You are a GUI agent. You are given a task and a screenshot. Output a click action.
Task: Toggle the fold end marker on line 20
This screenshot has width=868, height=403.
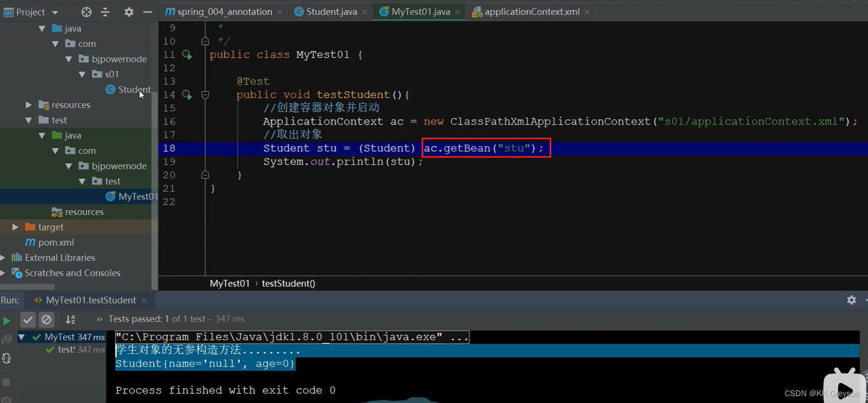tap(205, 175)
